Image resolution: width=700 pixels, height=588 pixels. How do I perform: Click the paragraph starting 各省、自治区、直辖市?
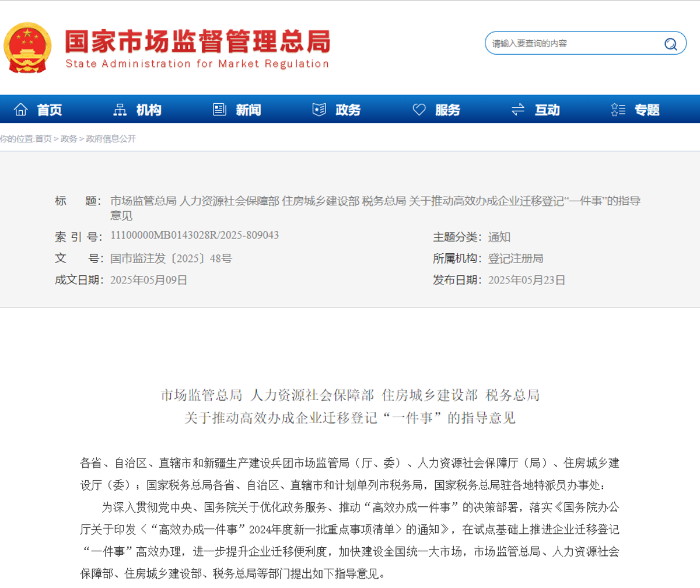click(349, 474)
